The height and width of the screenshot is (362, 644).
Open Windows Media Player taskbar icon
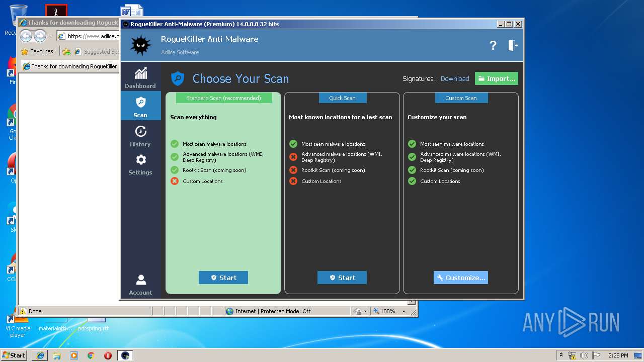[x=74, y=355]
